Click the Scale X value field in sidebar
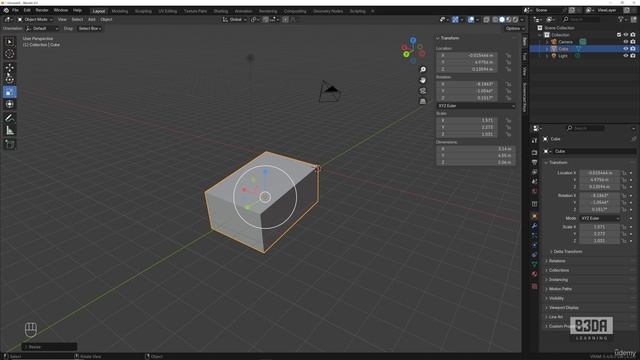This screenshot has height=360, width=640. (467, 120)
